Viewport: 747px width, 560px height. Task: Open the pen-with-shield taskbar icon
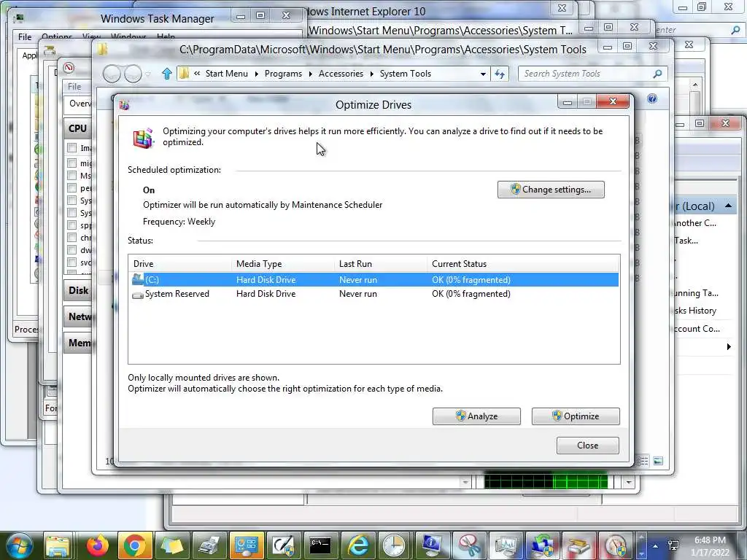tap(284, 545)
